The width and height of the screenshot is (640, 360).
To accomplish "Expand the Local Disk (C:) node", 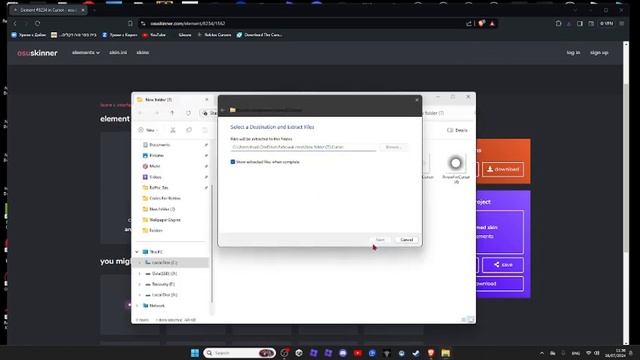I will (x=140, y=262).
